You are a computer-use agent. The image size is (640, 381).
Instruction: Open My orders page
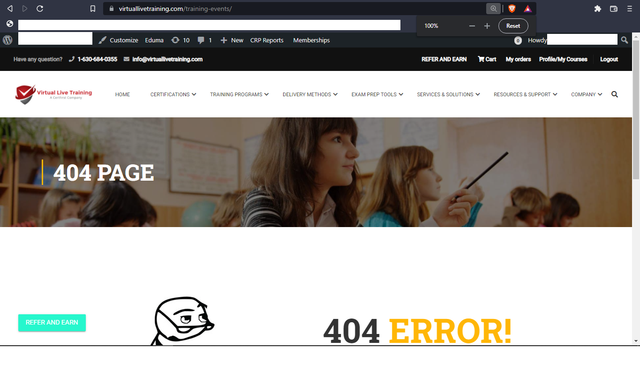click(x=518, y=59)
